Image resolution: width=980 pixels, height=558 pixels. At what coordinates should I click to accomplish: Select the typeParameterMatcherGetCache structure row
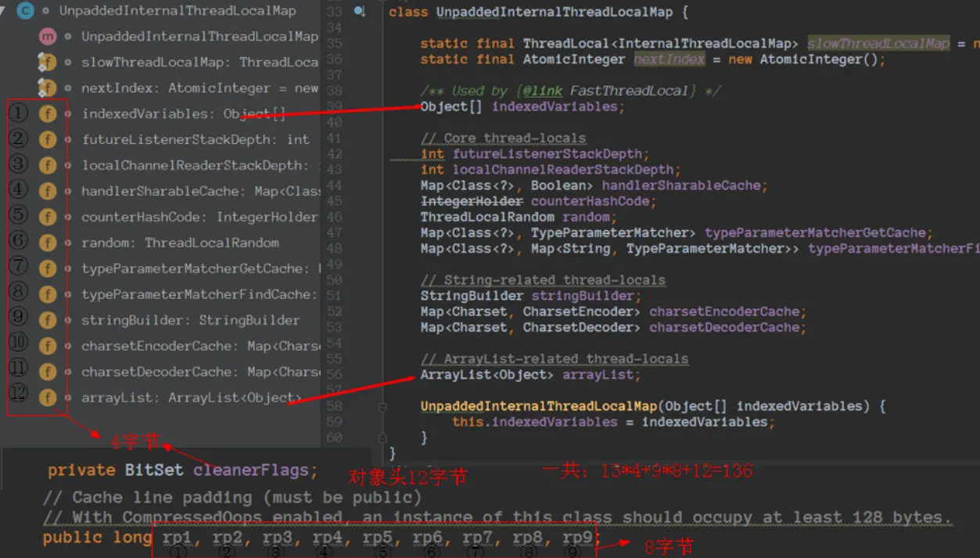coord(199,268)
